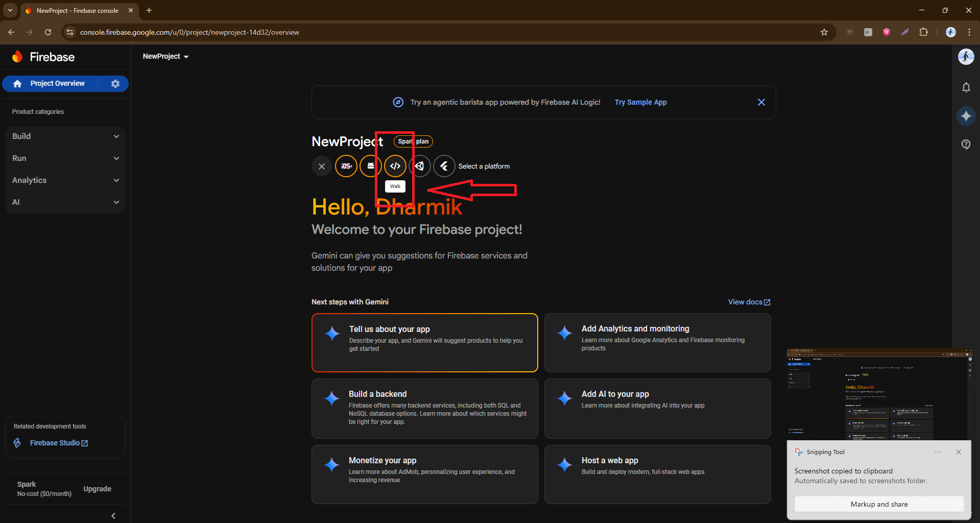Close the NewProject Firebase console tab
Screen dimensions: 980x523
pyautogui.click(x=131, y=10)
